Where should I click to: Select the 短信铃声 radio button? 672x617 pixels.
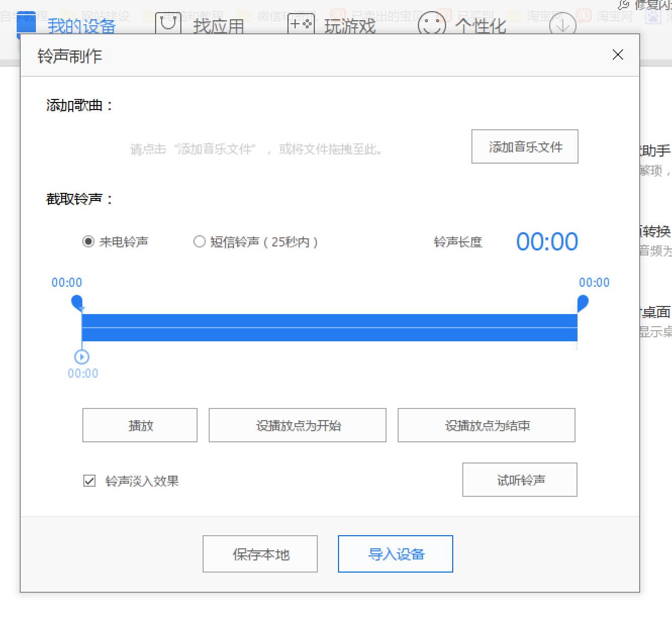coord(199,242)
